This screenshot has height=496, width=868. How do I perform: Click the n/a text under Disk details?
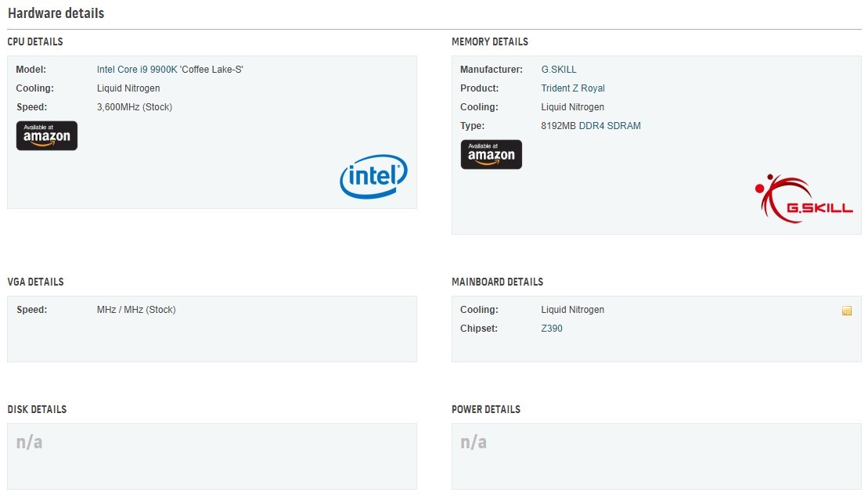pos(29,442)
